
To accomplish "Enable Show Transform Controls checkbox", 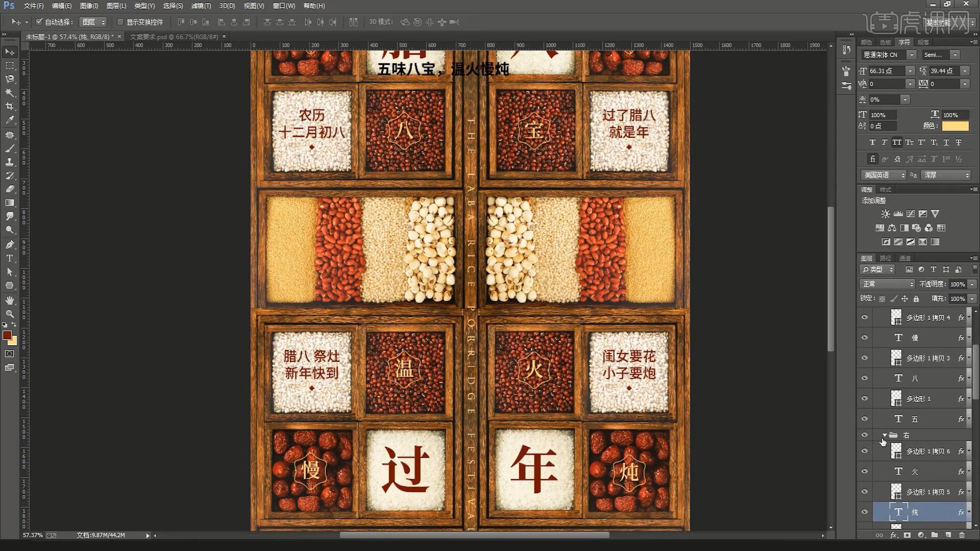I will coord(120,22).
